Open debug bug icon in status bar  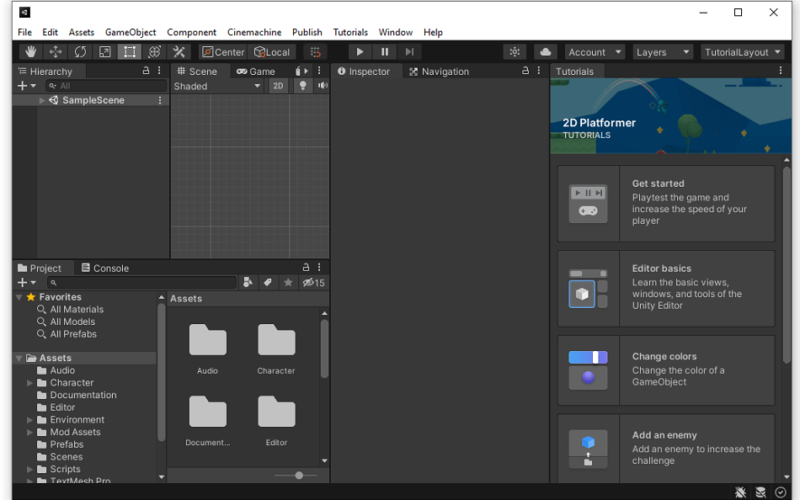(740, 492)
